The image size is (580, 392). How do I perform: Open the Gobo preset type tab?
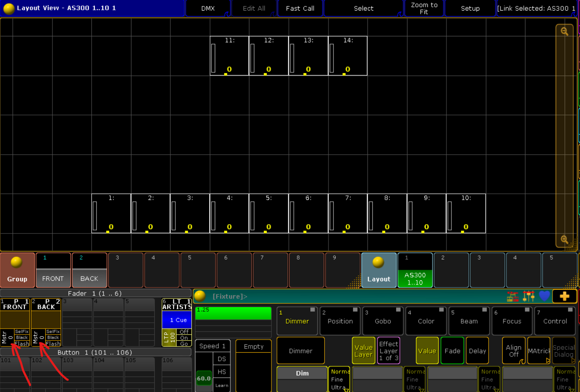tap(383, 321)
